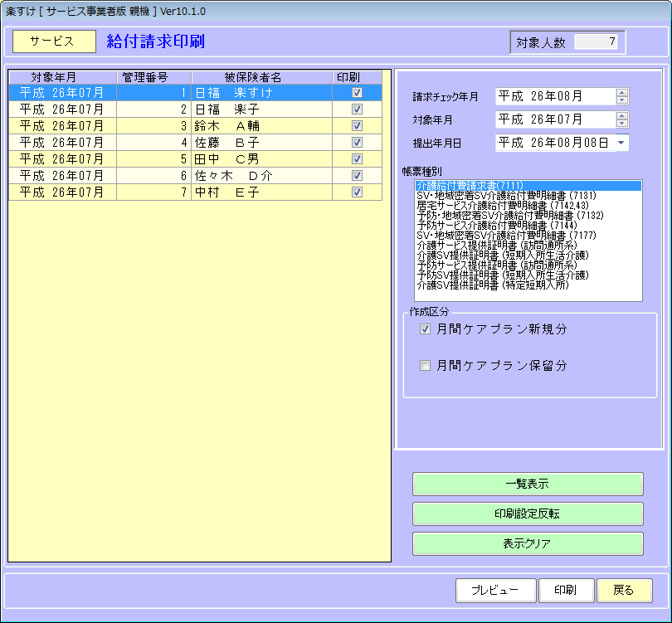Sort by the 対象年月 column header
Viewport: 672px width, 623px height.
pos(62,77)
